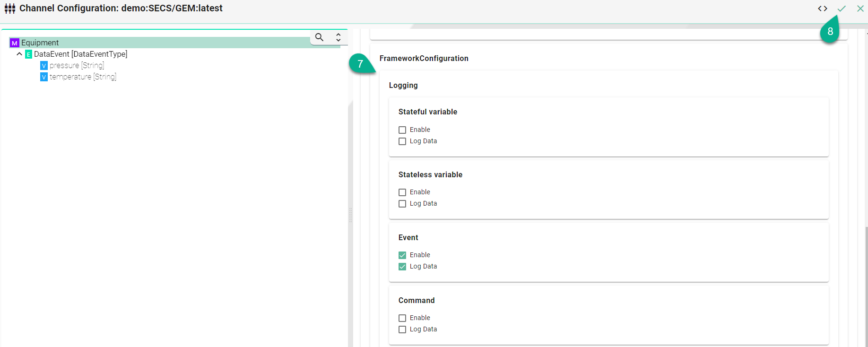Click the code view brackets icon

[x=823, y=9]
